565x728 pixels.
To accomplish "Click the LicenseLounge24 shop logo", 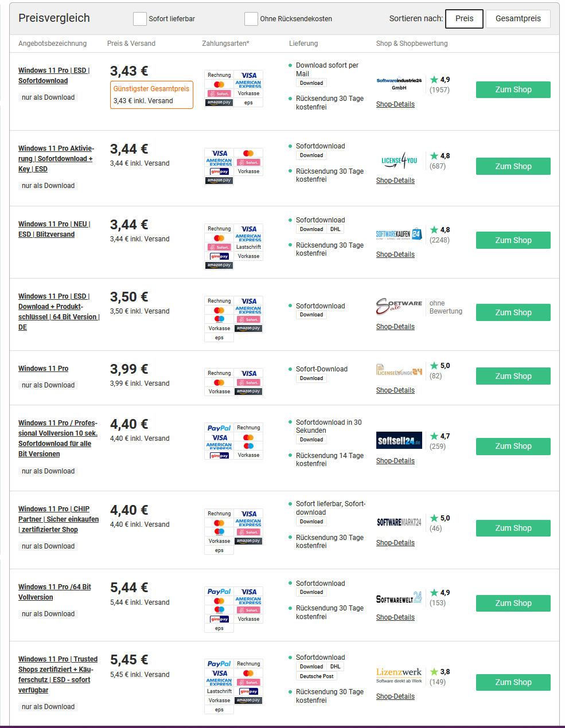I will pyautogui.click(x=399, y=370).
